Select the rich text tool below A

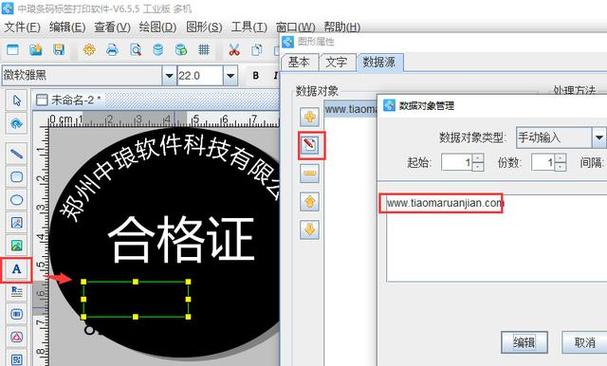(16, 291)
